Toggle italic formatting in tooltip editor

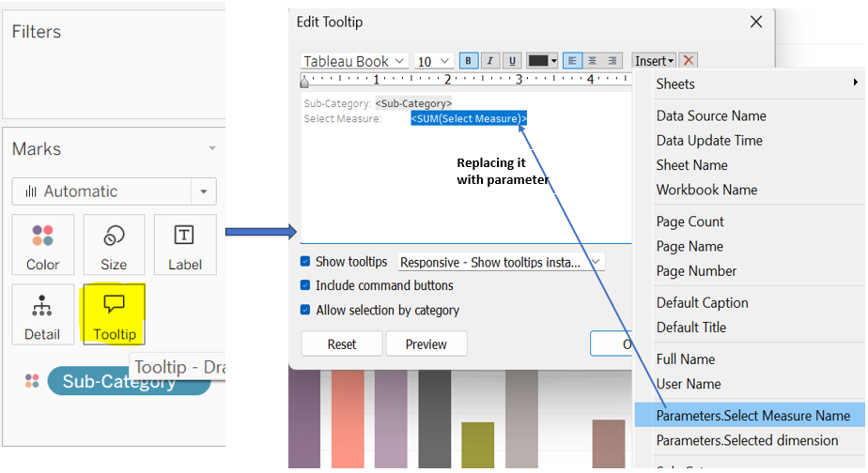[x=490, y=61]
